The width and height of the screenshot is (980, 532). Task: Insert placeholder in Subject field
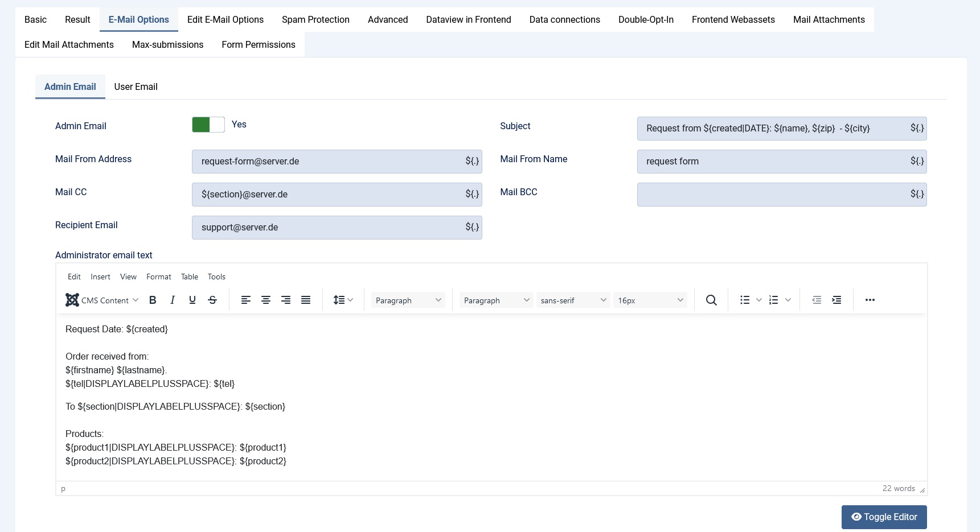[x=917, y=128]
